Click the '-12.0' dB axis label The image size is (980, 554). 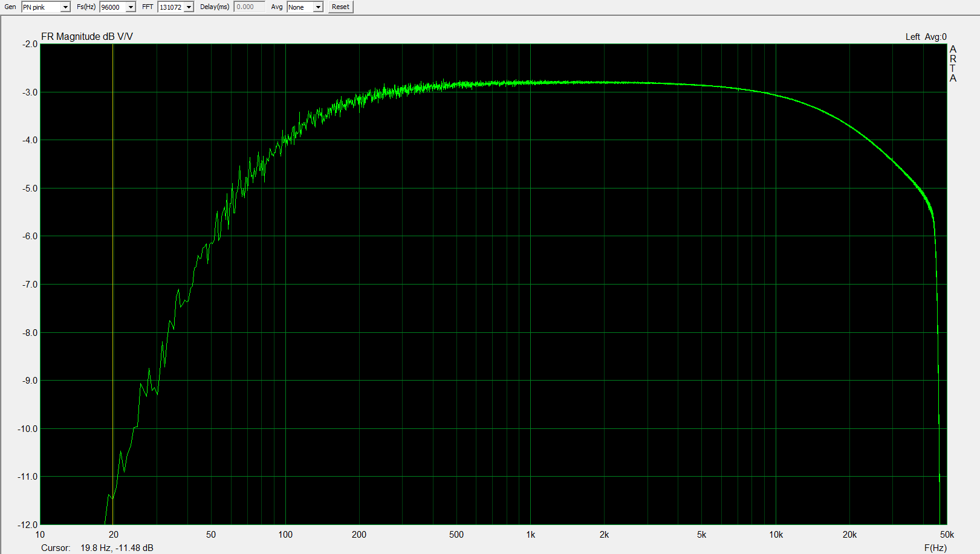pos(28,525)
